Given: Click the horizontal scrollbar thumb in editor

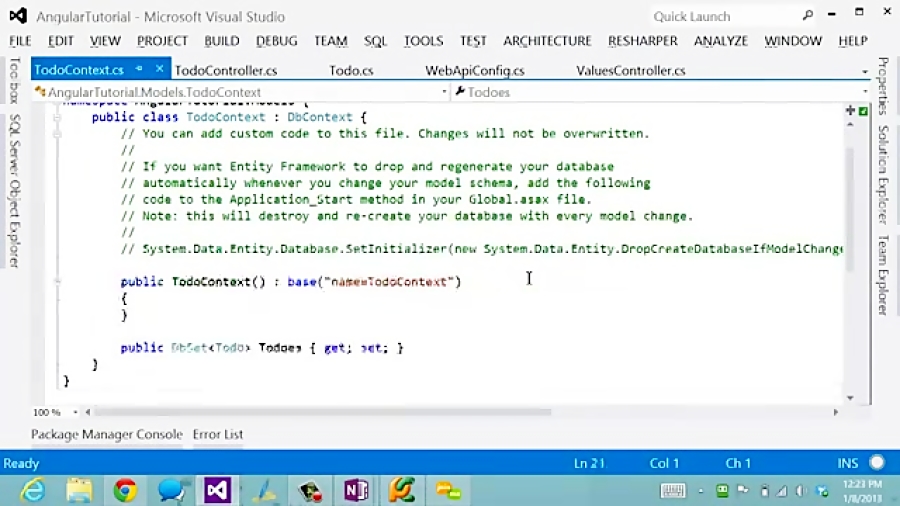Looking at the screenshot, I should [x=323, y=412].
